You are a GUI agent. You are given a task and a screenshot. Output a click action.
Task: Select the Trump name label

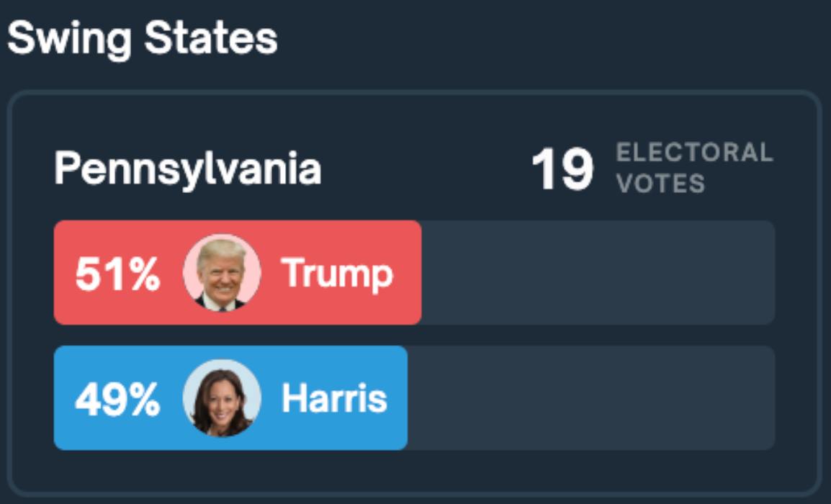337,274
